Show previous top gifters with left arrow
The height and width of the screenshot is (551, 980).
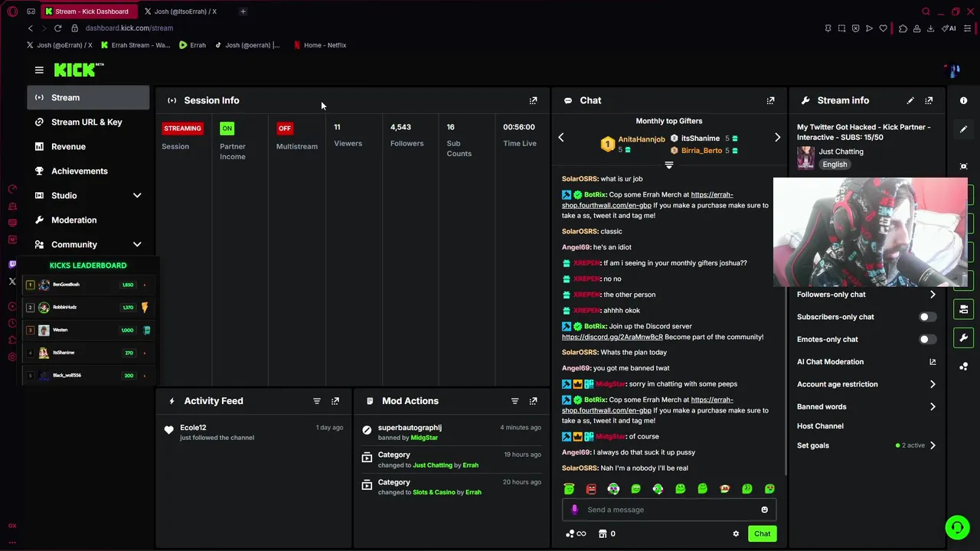561,138
